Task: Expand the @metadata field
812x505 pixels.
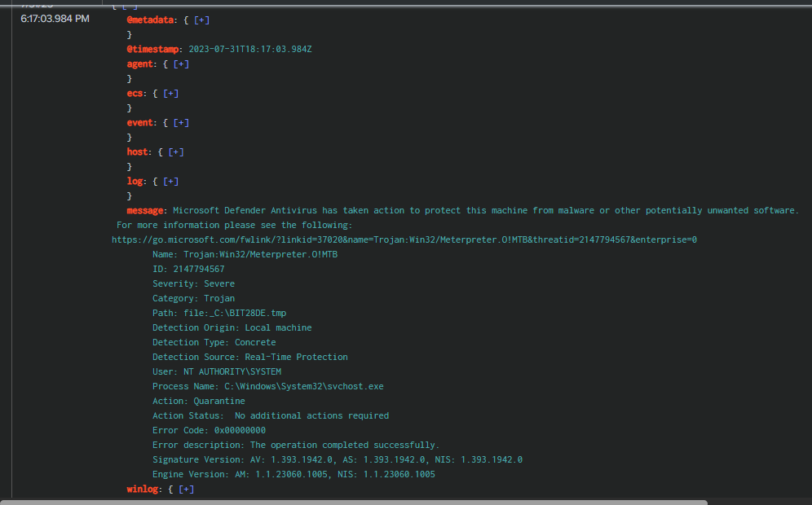Action: coord(201,20)
